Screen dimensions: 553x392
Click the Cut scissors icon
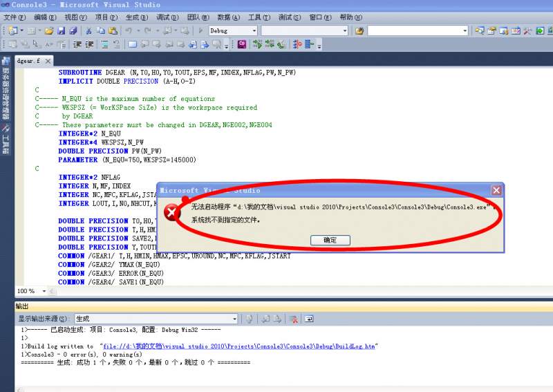(88, 30)
